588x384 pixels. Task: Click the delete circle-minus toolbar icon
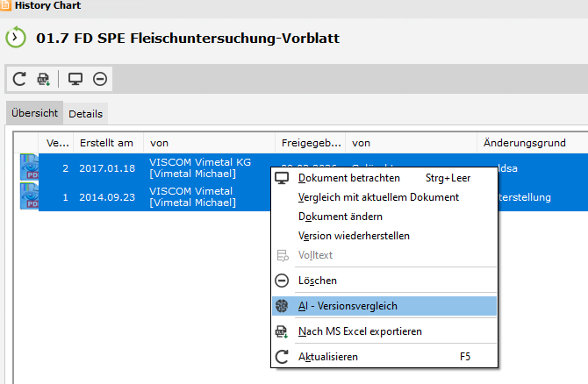[x=100, y=79]
